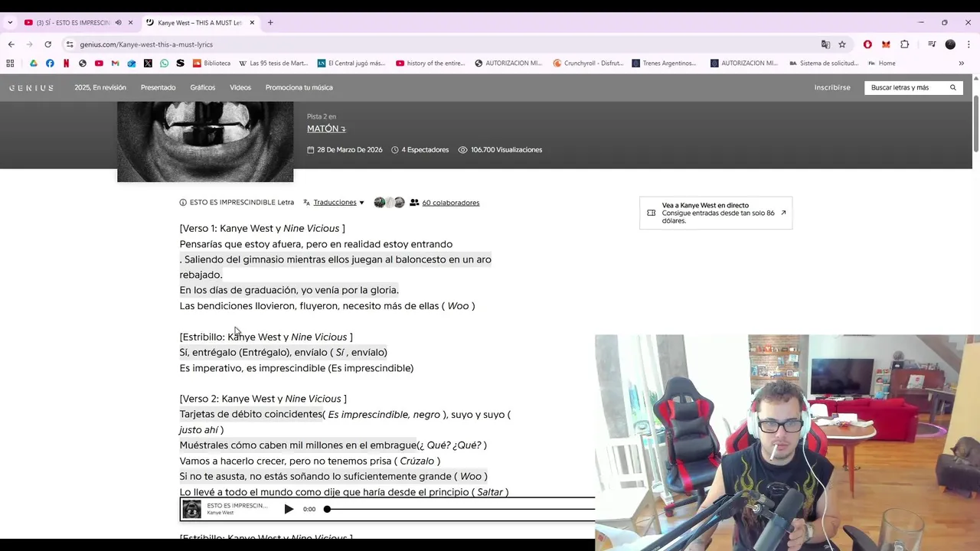Open Vea a Kanye West en directo tickets
Screen dimensions: 980x551
(x=716, y=213)
